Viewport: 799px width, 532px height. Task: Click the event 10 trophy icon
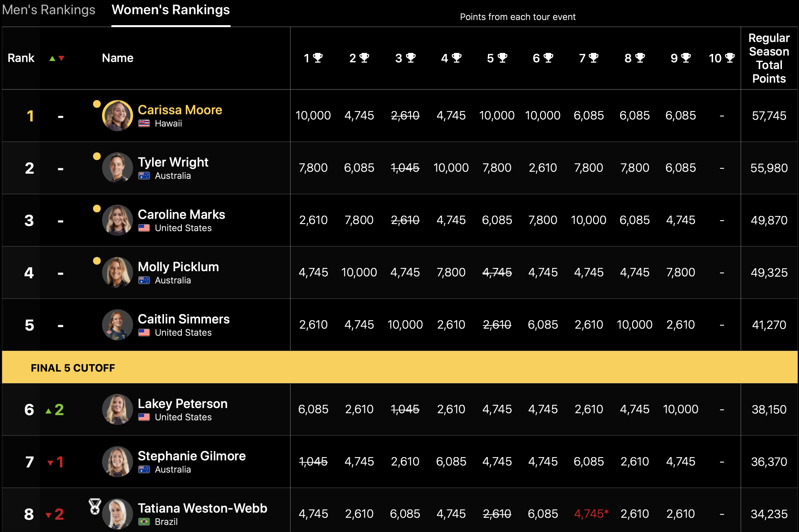coord(730,58)
